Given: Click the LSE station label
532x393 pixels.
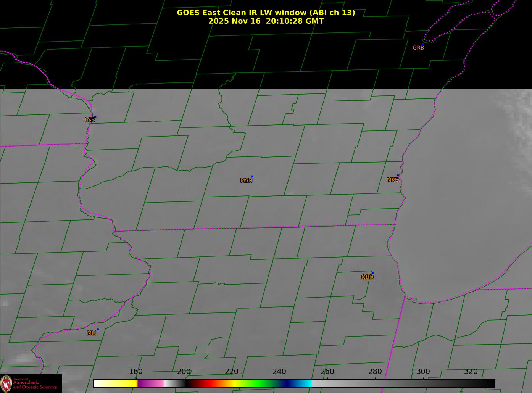Looking at the screenshot, I should coord(89,120).
